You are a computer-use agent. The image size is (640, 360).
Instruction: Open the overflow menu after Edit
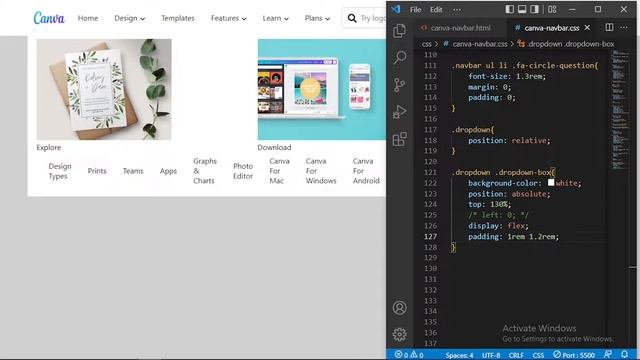pos(457,9)
